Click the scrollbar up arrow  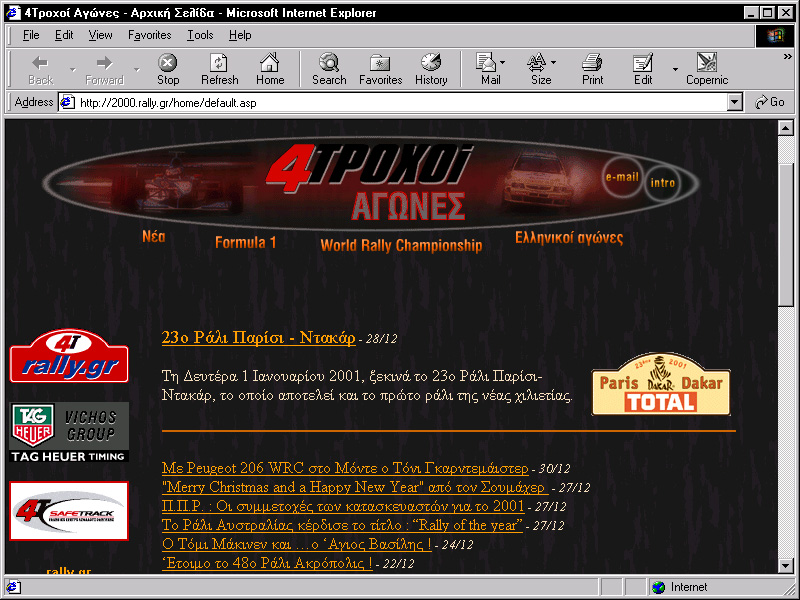tap(786, 128)
